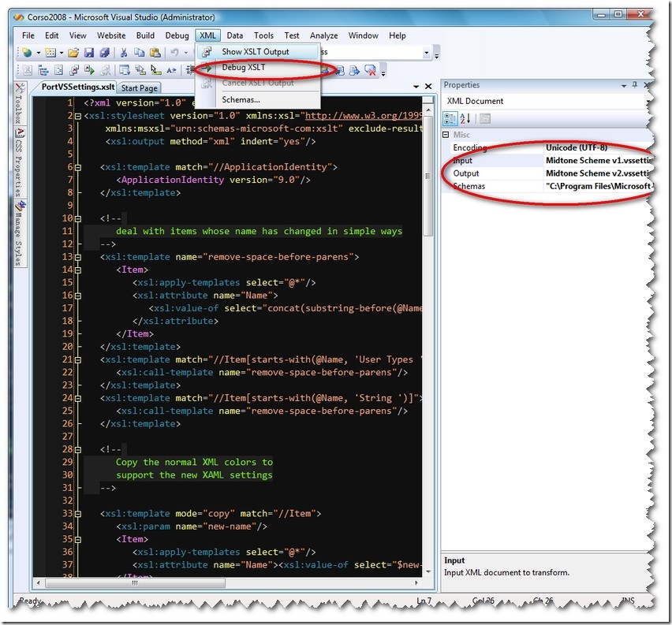The image size is (672, 625).
Task: Save the file with the floppy disk icon
Action: [x=88, y=53]
